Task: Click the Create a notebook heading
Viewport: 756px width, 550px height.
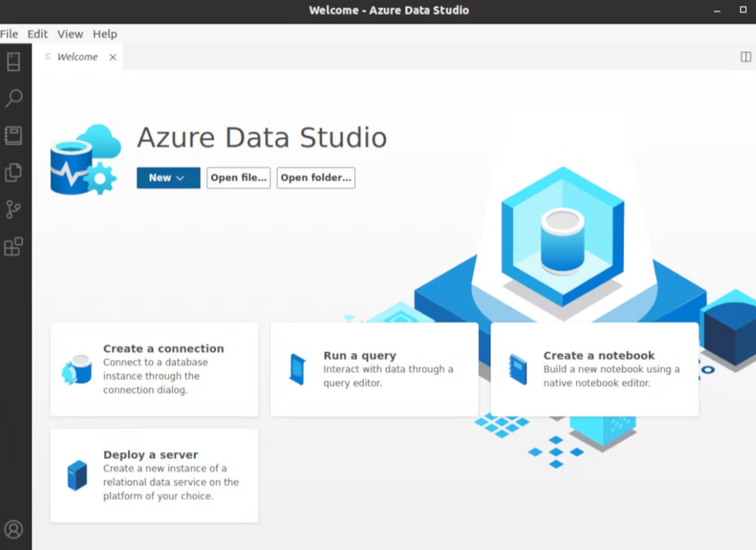Action: coord(599,356)
